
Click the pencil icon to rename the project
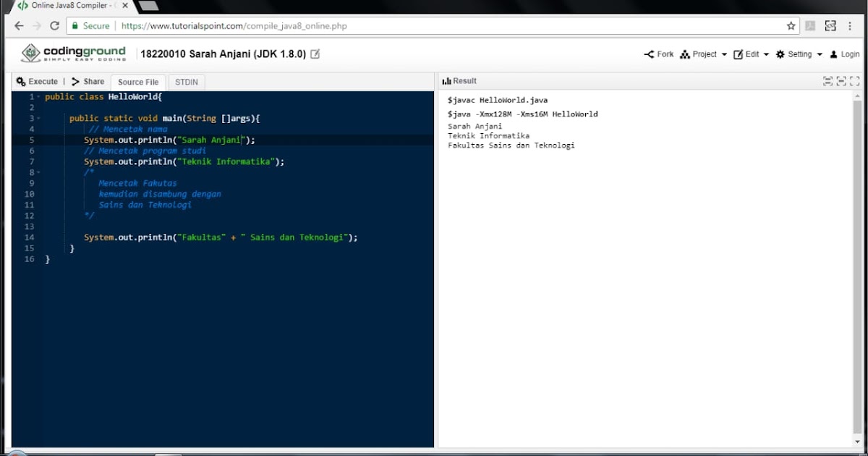tap(315, 53)
